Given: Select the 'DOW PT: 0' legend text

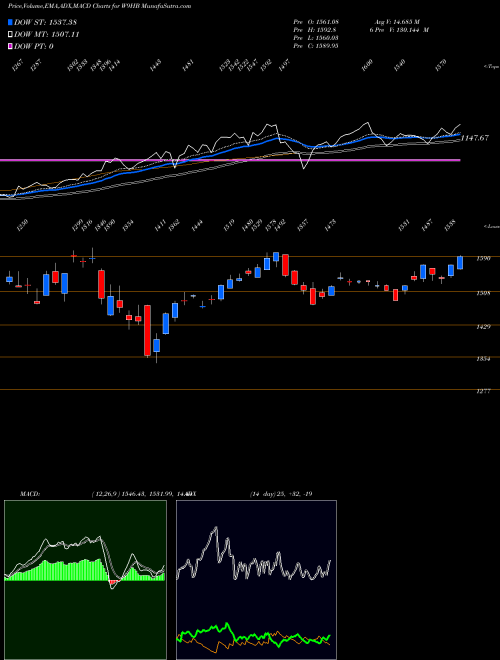Looking at the screenshot, I should [x=34, y=46].
